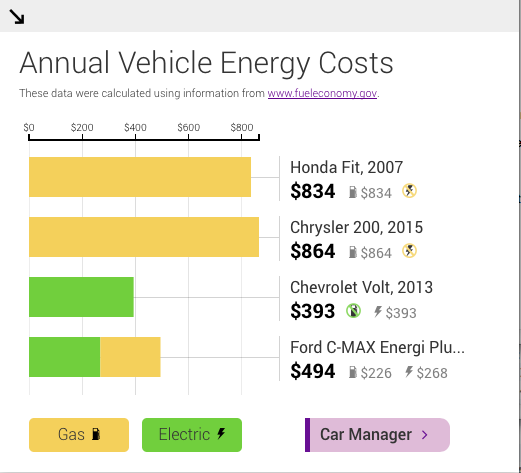Click the Chevrolet Volt, 2013 label
Image resolution: width=521 pixels, height=473 pixels.
tap(361, 287)
